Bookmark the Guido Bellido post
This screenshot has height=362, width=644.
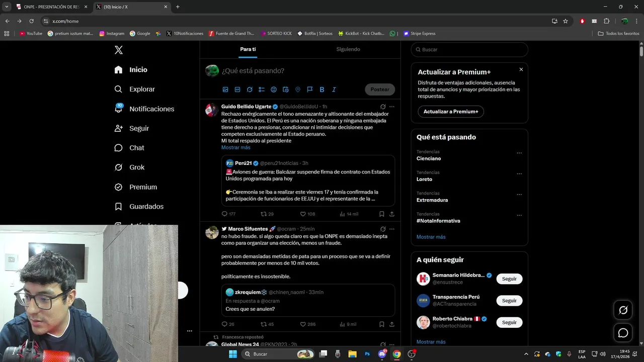[x=382, y=214]
